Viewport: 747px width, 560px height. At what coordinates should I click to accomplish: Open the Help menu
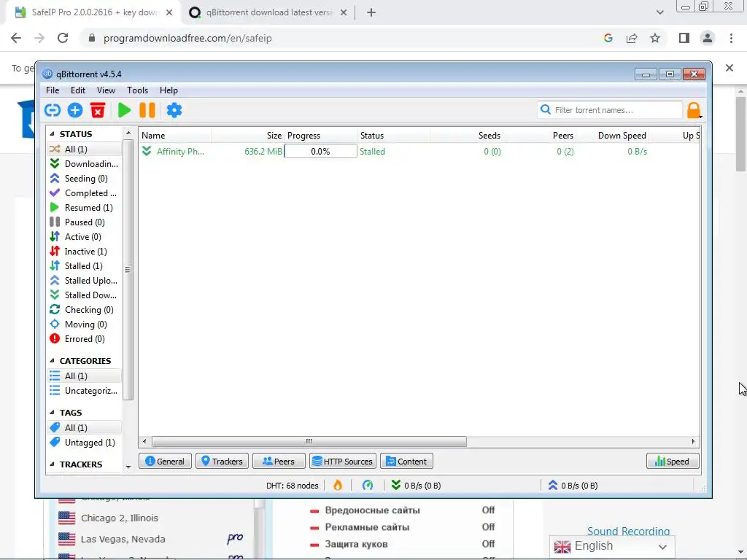click(169, 90)
